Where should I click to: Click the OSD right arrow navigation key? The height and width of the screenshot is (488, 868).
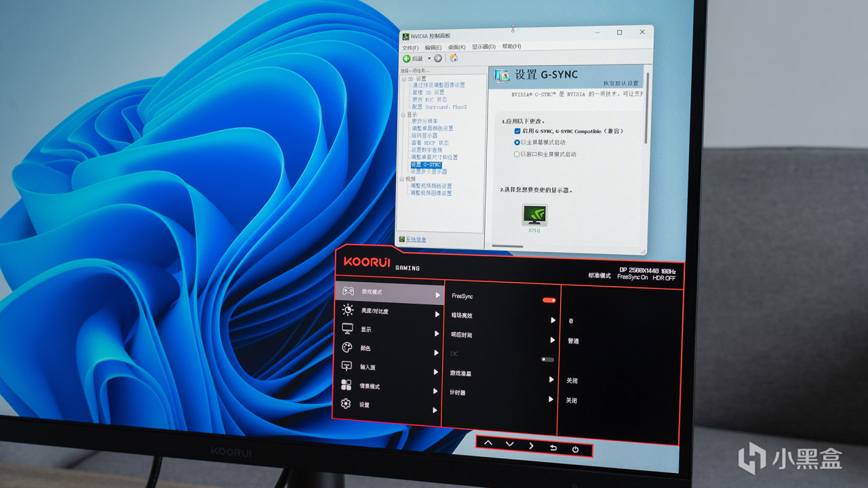coord(531,445)
